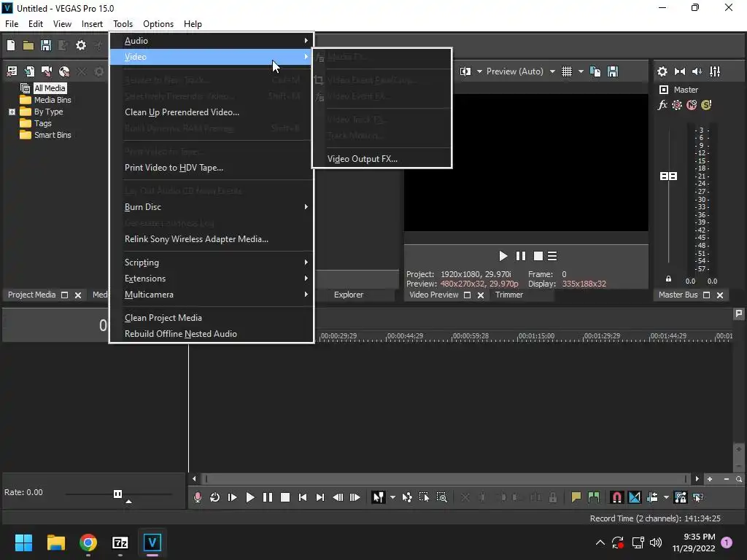Click the Save project icon
This screenshot has width=747, height=560.
tap(46, 45)
